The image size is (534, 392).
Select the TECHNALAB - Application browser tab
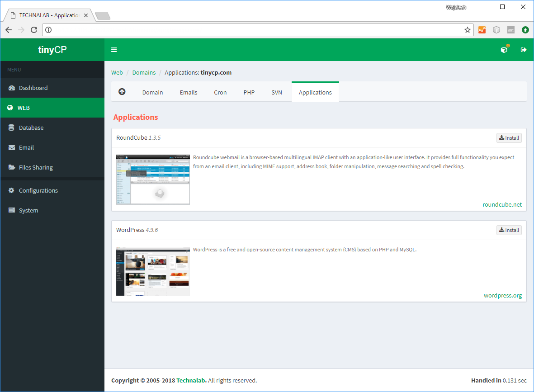coord(49,15)
